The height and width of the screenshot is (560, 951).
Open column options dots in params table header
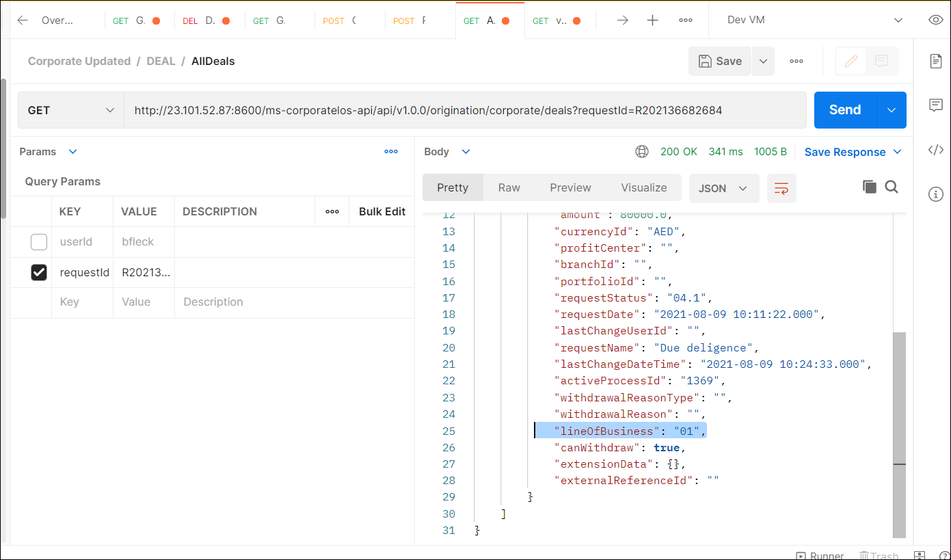pyautogui.click(x=332, y=212)
